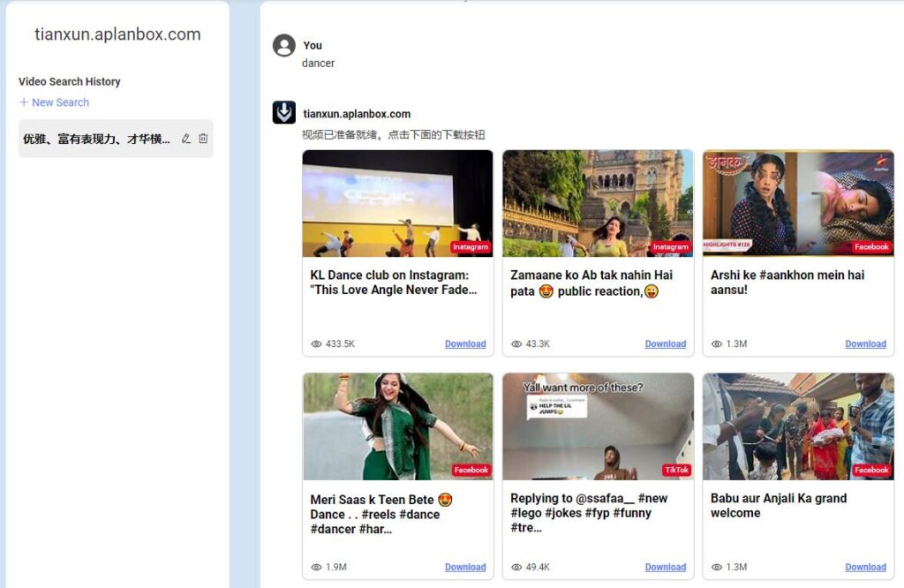The image size is (904, 588).
Task: Click the eye views icon for 49.4K
Action: pyautogui.click(x=516, y=567)
